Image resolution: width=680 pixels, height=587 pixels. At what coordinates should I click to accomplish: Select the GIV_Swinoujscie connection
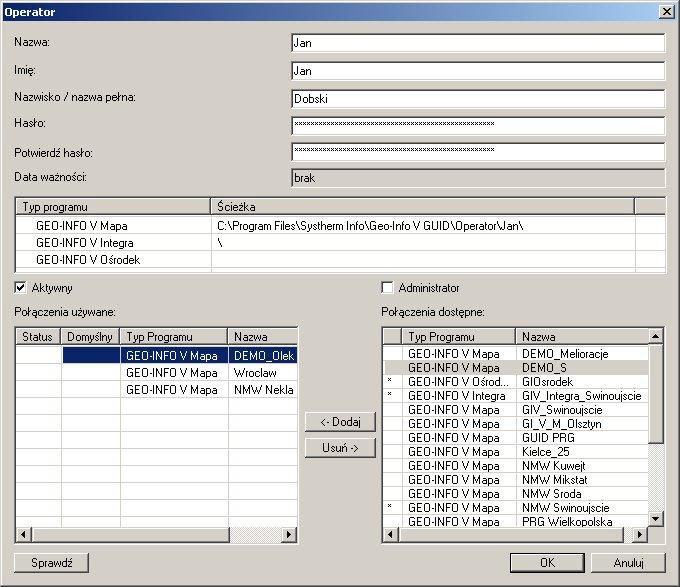(516, 410)
